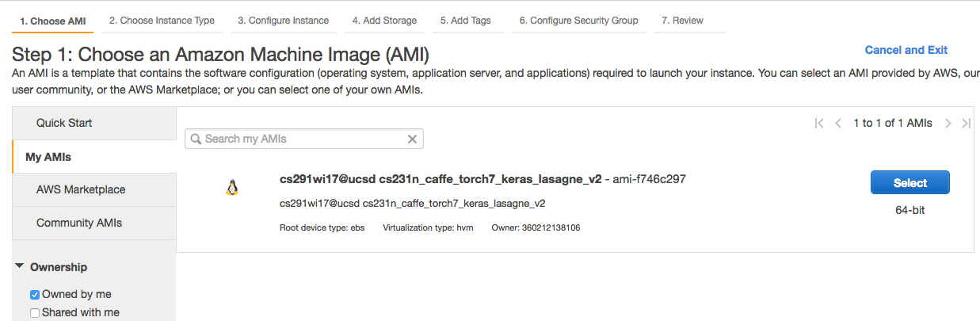Check the Shared with me checkbox
The height and width of the screenshot is (321, 980).
[35, 313]
